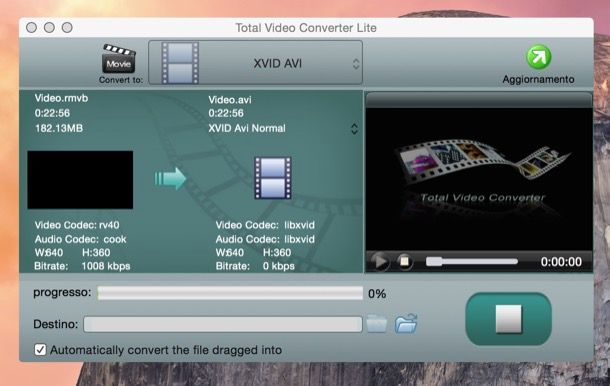This screenshot has height=386, width=610.
Task: Click the Total Video Converter preview screen
Action: point(479,179)
